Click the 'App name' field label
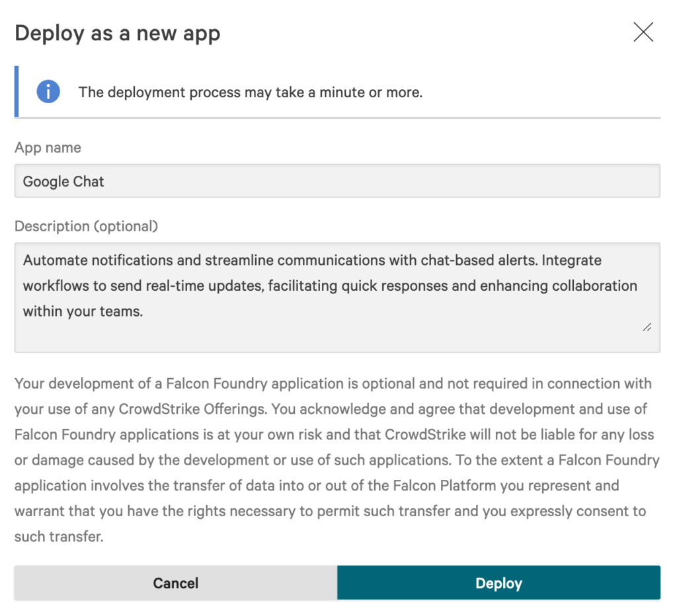The height and width of the screenshot is (616, 677). pos(48,147)
